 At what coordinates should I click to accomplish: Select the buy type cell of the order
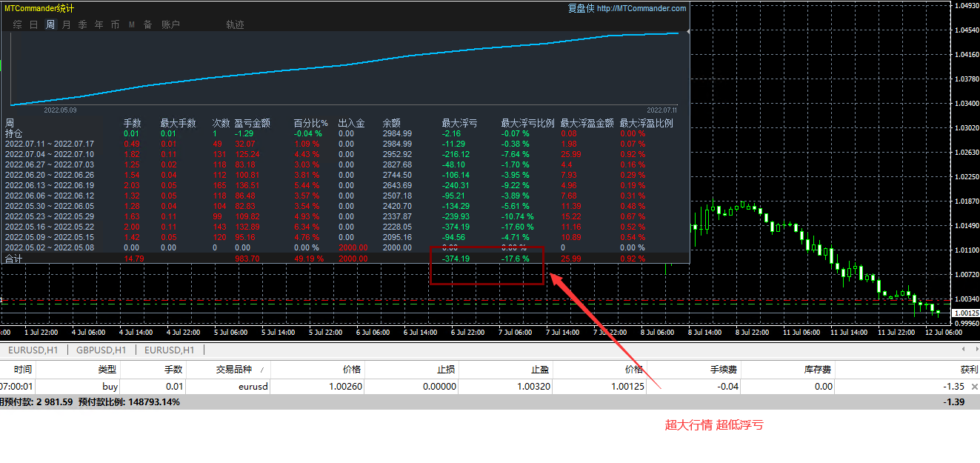tap(110, 387)
